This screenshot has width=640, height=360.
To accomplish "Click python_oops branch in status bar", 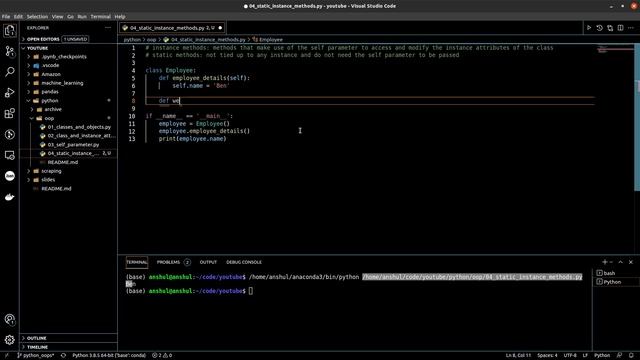I will click(x=36, y=356).
